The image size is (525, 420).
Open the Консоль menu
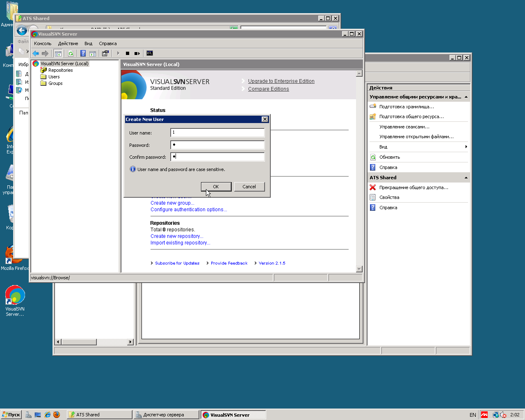point(43,43)
